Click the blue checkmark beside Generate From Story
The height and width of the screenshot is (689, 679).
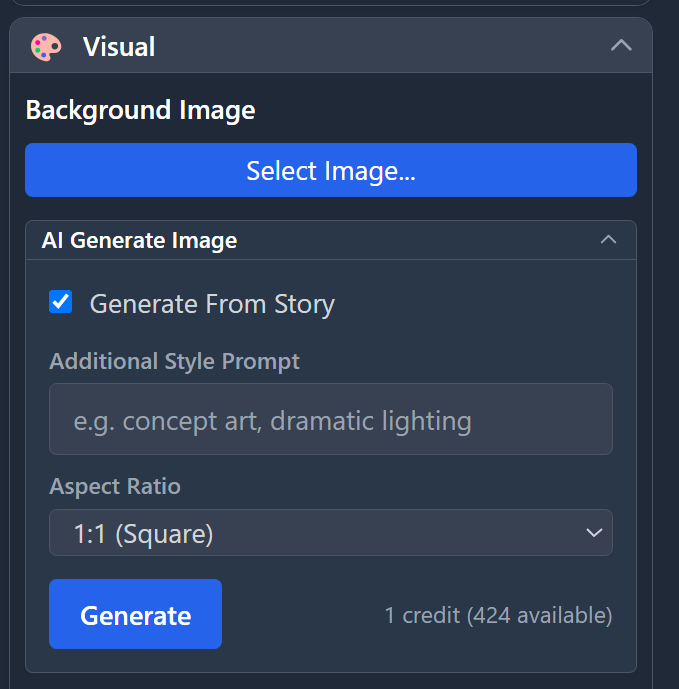(x=61, y=302)
